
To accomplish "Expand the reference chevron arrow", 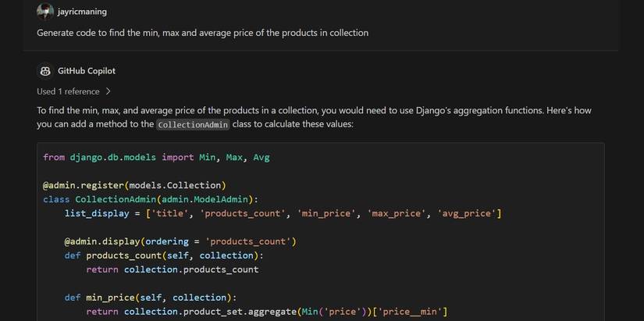I will tap(109, 91).
